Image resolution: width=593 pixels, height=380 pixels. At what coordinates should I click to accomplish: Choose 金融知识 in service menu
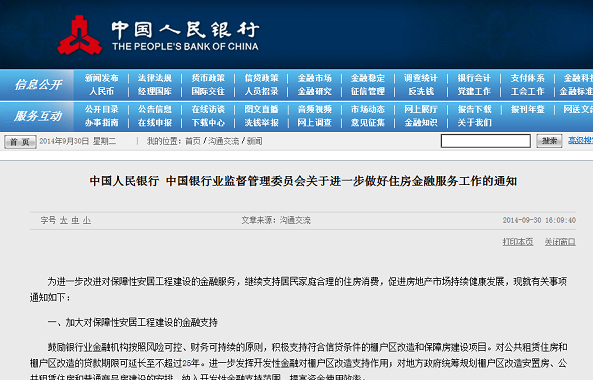click(421, 123)
